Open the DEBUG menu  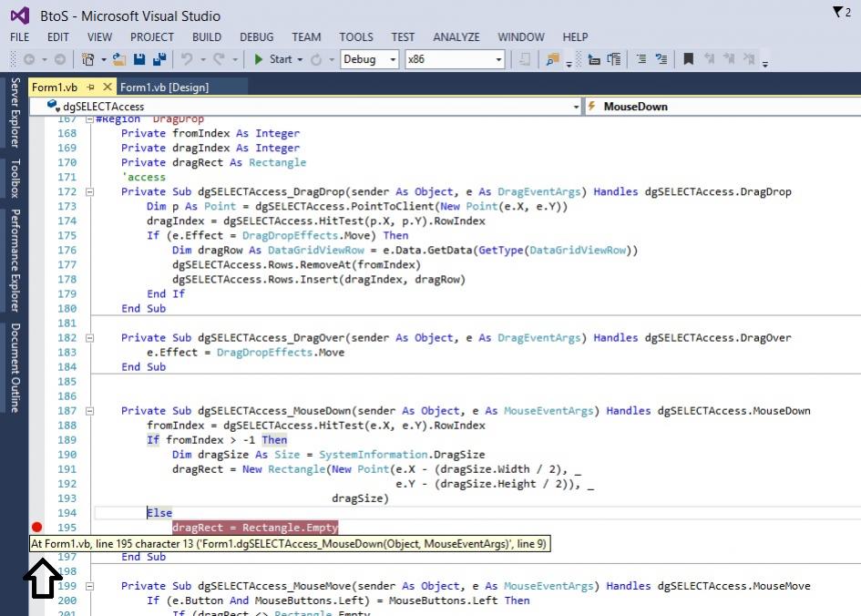tap(256, 36)
